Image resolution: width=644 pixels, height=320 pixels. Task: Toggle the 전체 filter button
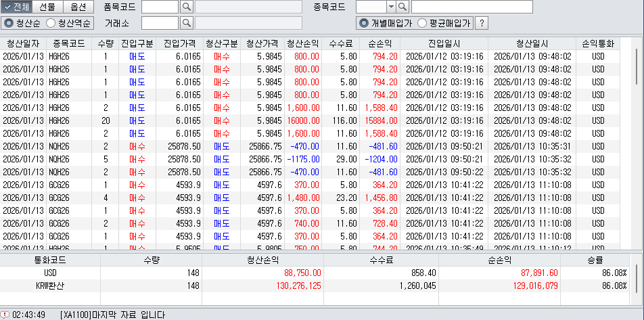[x=15, y=7]
